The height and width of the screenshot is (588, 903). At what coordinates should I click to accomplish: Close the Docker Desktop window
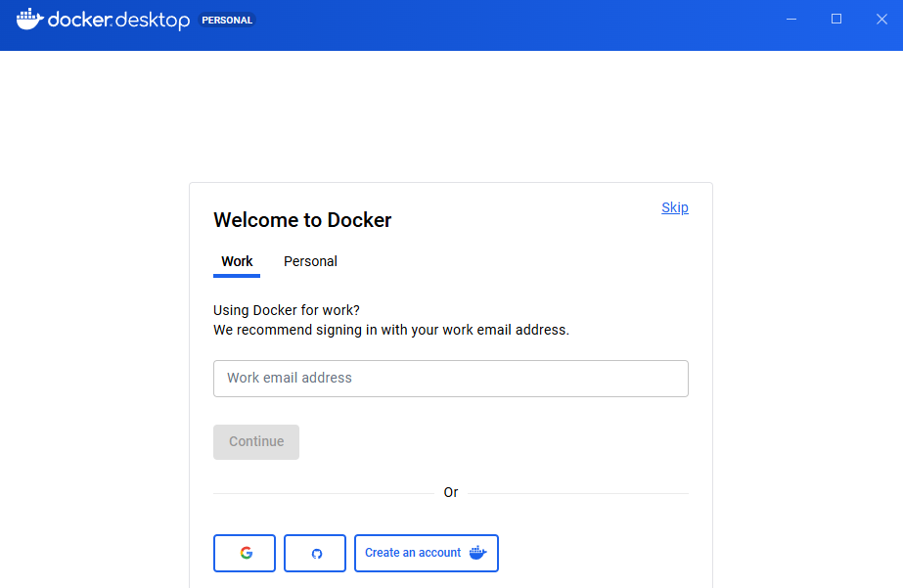[881, 20]
